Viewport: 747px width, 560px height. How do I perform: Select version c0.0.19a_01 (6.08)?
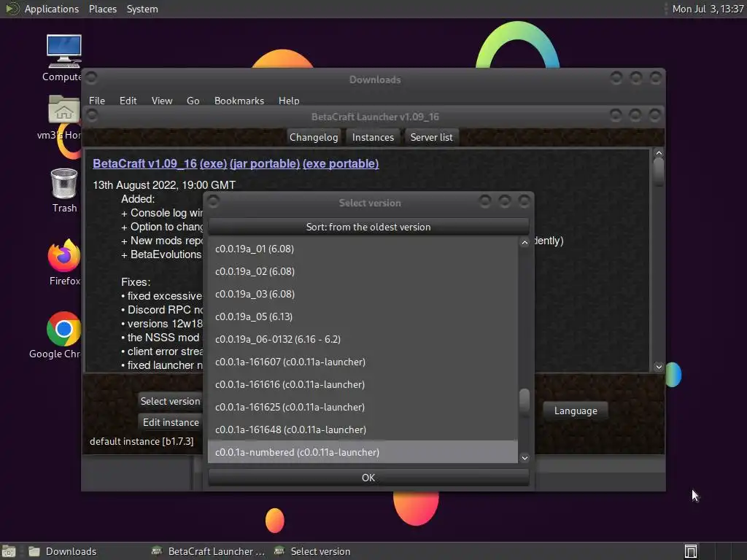[363, 249]
